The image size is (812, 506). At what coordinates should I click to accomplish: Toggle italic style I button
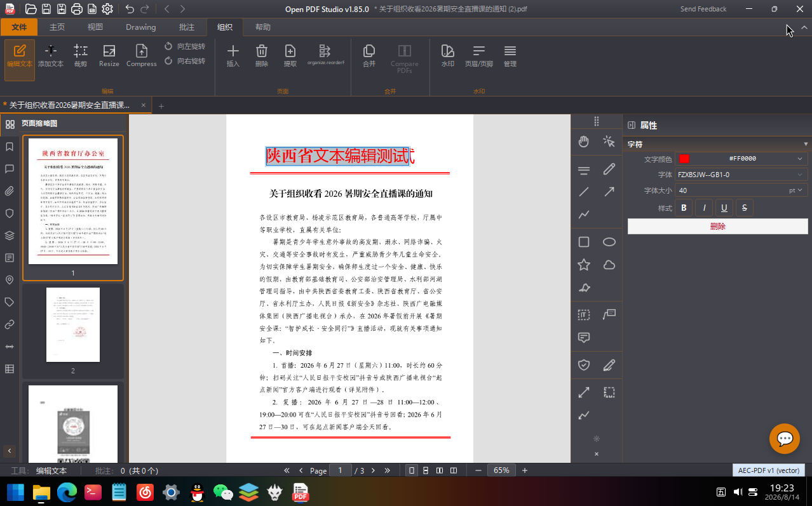coord(704,208)
